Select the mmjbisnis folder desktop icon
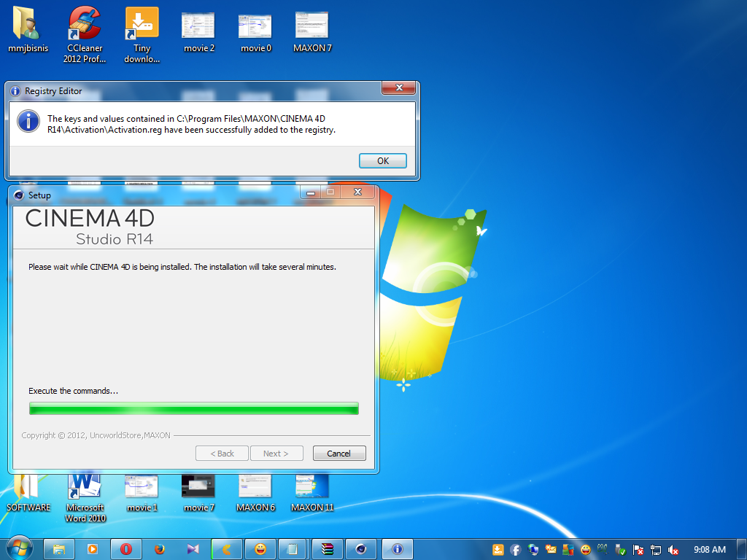Image resolution: width=747 pixels, height=560 pixels. (28, 29)
